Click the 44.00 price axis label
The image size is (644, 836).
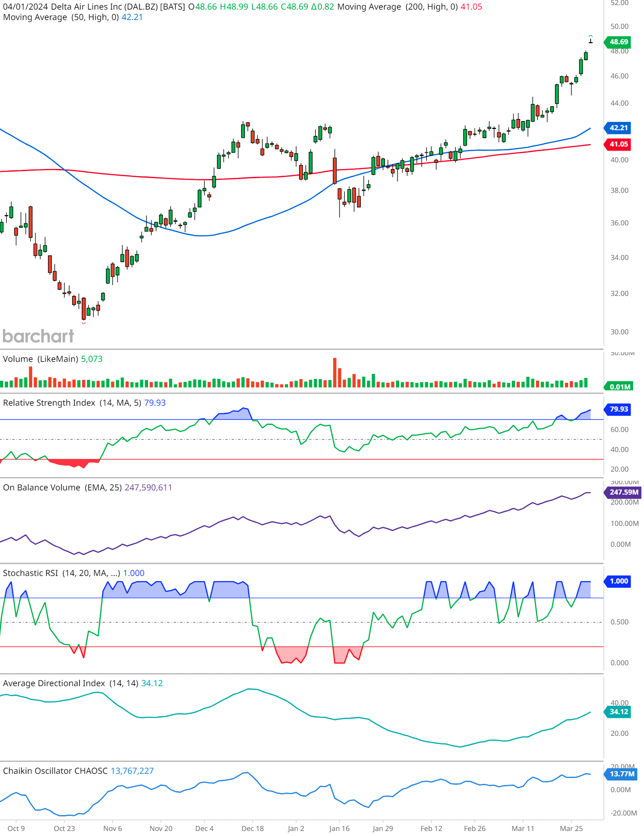619,103
